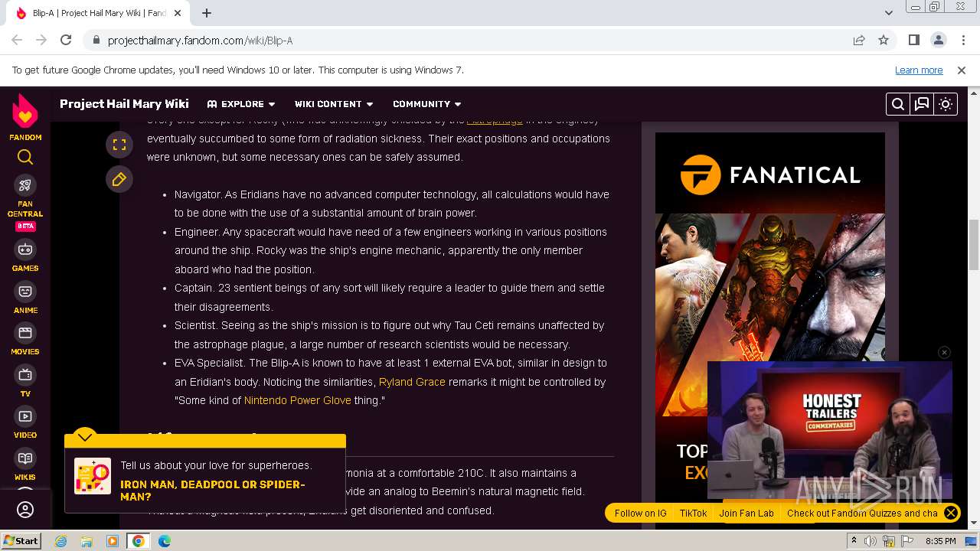Open File Explorer from taskbar
Image resolution: width=980 pixels, height=551 pixels.
pos(87,541)
